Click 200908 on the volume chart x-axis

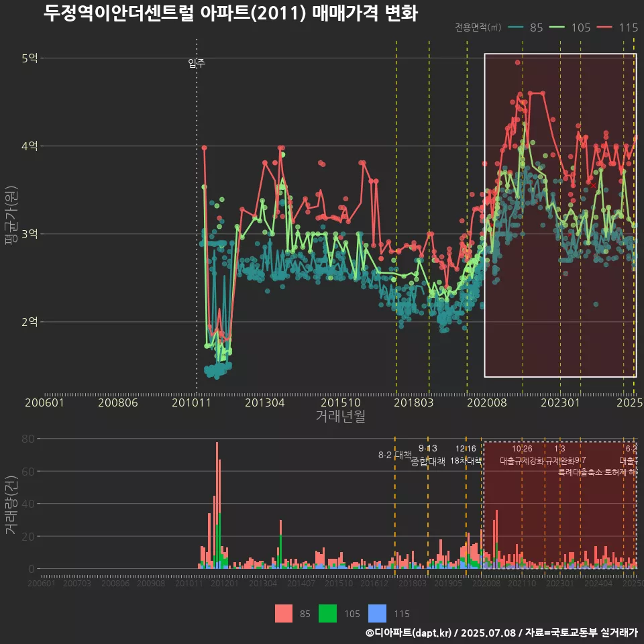coord(151,583)
